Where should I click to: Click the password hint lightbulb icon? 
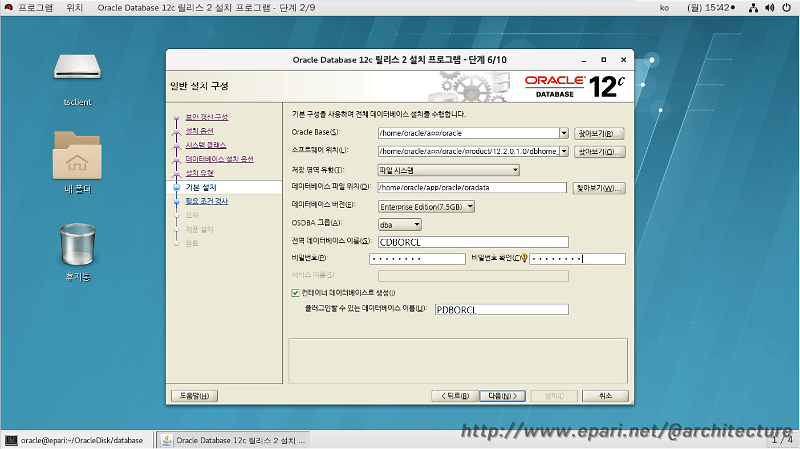click(524, 258)
